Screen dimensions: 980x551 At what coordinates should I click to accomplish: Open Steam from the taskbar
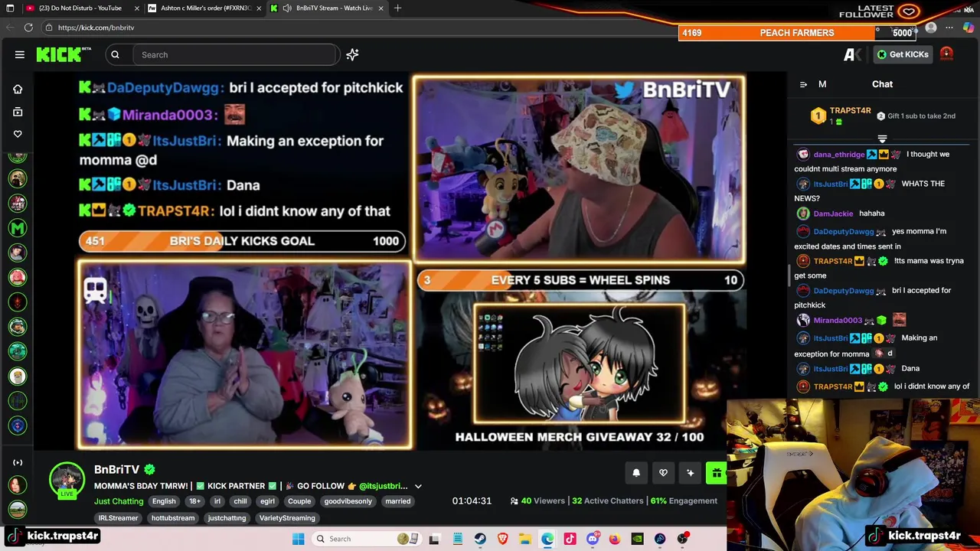480,539
